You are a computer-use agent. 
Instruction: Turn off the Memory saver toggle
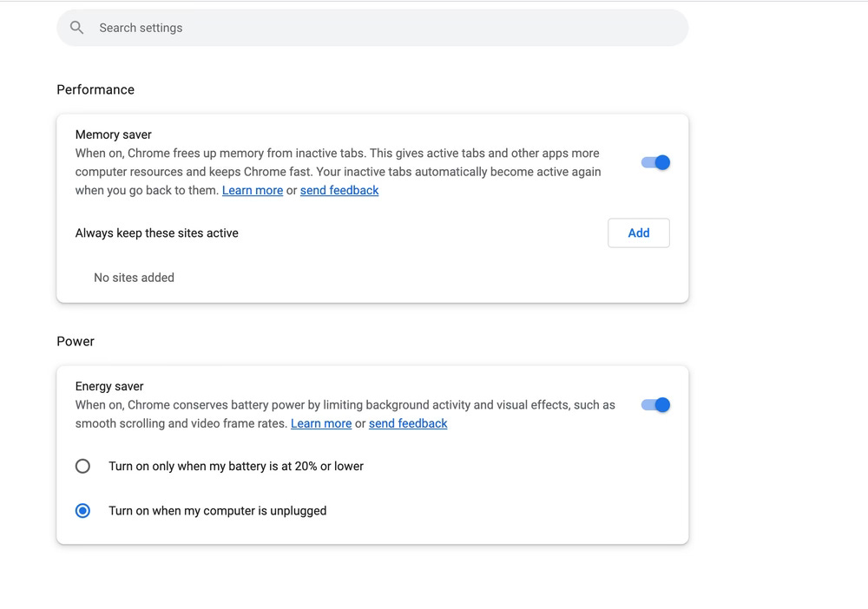[x=655, y=162]
